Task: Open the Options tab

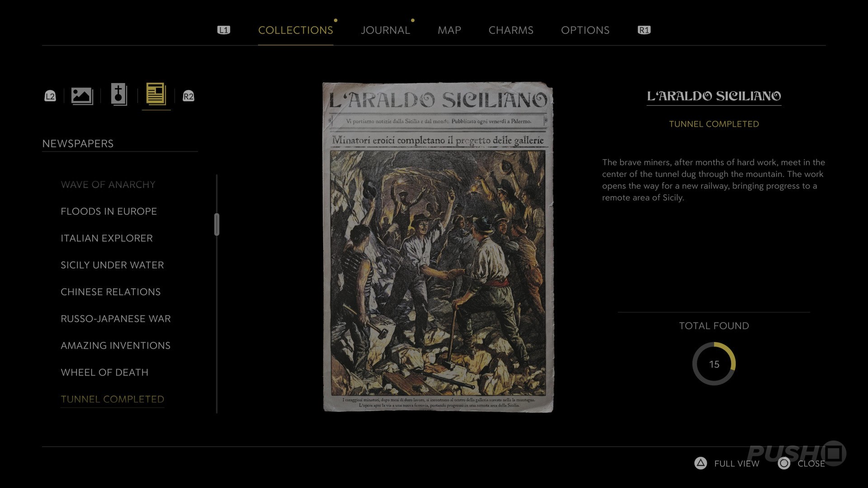Action: click(585, 30)
